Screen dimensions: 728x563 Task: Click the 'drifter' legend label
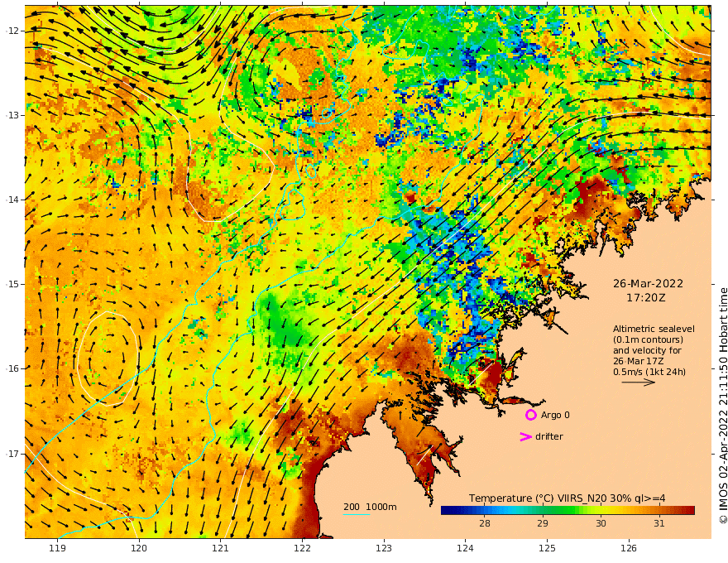coord(549,436)
